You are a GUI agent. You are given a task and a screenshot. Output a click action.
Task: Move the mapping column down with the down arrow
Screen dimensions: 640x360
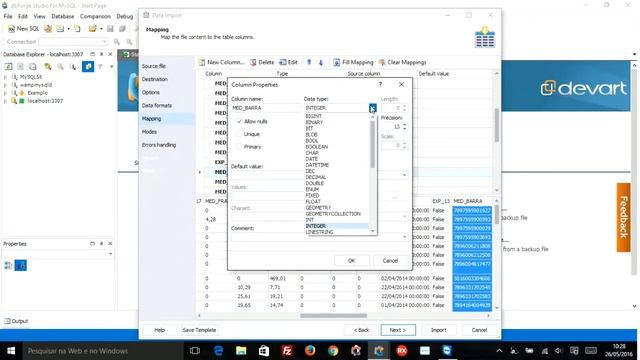click(321, 62)
